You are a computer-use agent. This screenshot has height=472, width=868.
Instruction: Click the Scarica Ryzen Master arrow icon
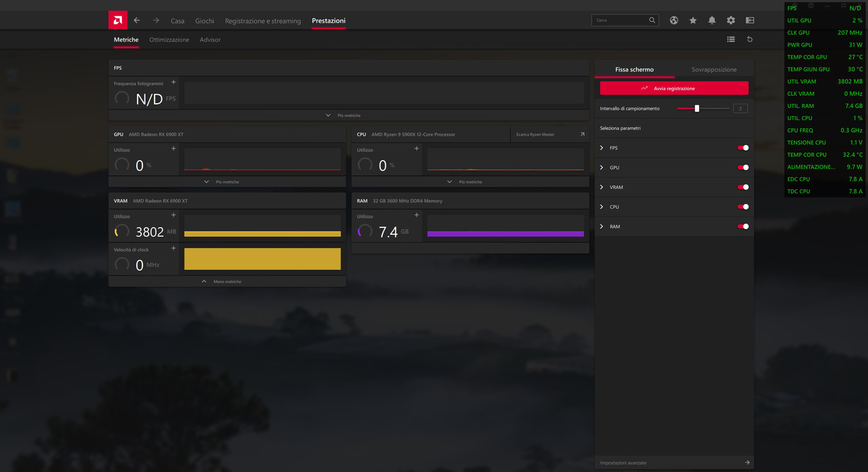583,134
